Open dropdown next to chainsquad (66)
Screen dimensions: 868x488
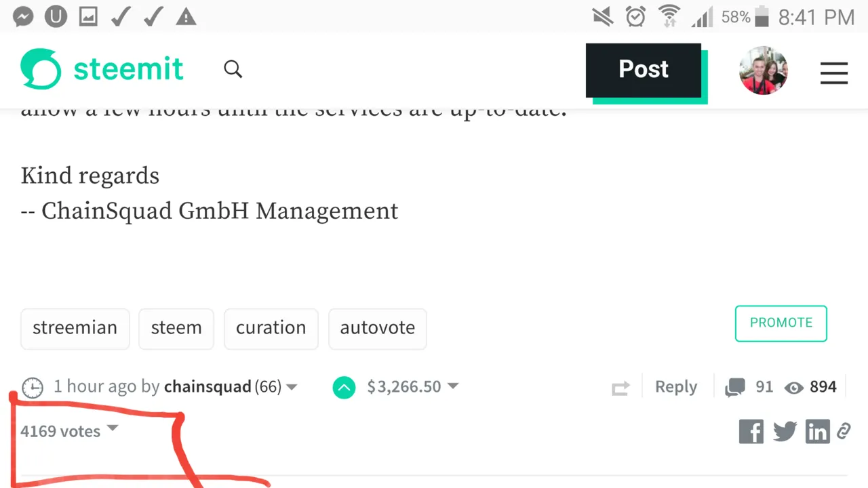pyautogui.click(x=292, y=387)
